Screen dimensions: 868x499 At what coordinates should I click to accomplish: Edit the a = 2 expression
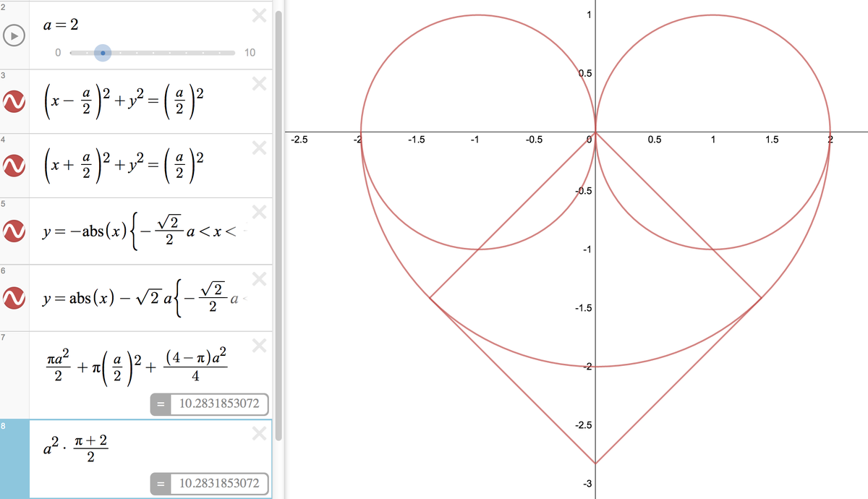point(61,24)
